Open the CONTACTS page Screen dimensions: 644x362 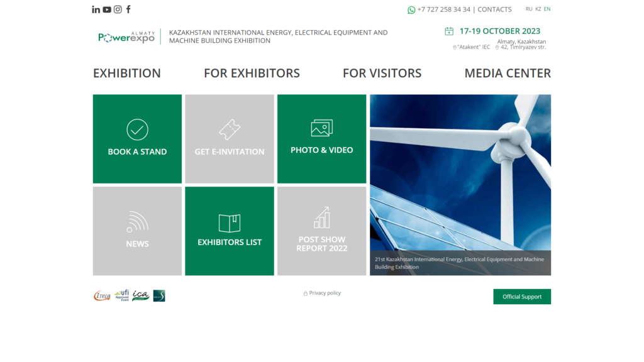(x=494, y=9)
